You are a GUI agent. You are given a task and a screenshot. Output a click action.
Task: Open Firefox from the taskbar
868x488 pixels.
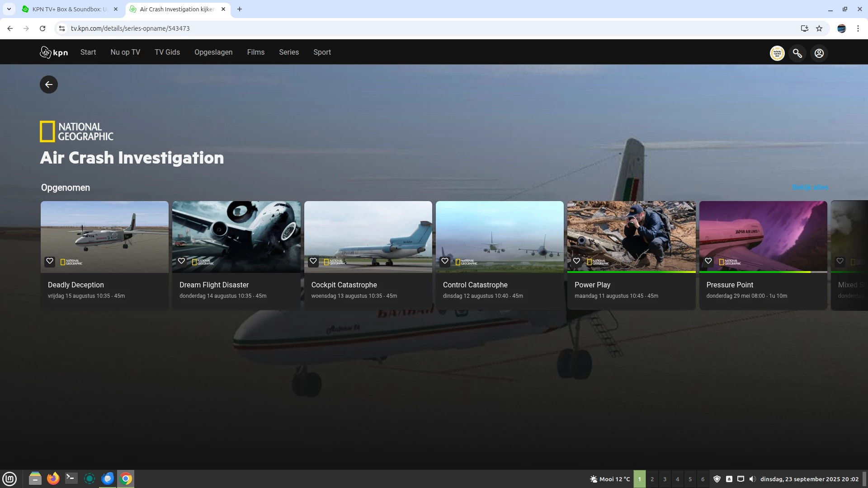pyautogui.click(x=53, y=479)
